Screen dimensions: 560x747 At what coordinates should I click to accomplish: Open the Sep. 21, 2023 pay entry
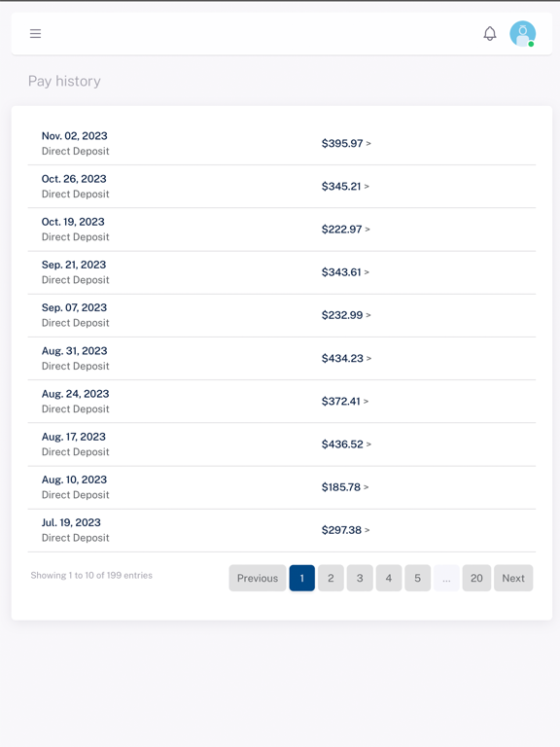point(282,272)
